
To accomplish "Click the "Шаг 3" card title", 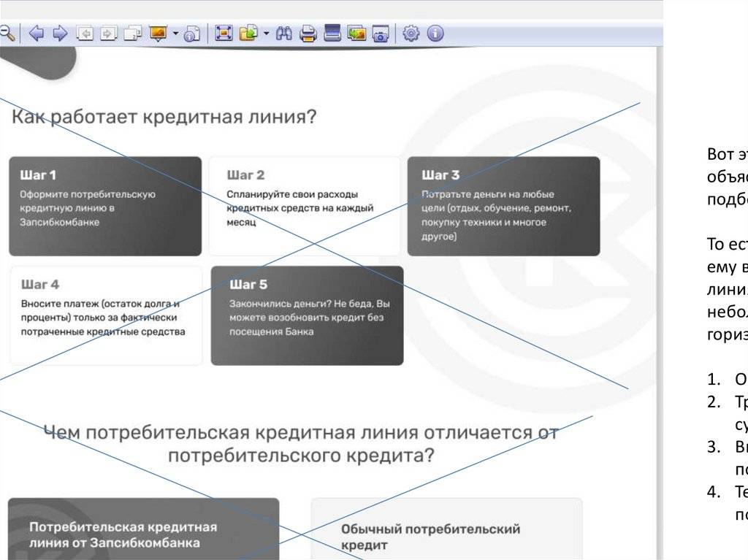I will 440,175.
